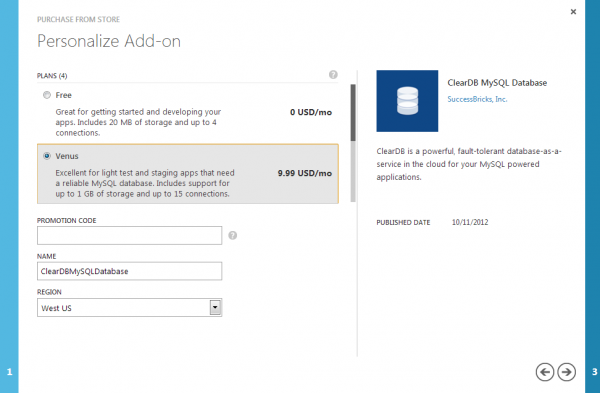
Task: Click the PLANS (4) heading
Action: [52, 76]
